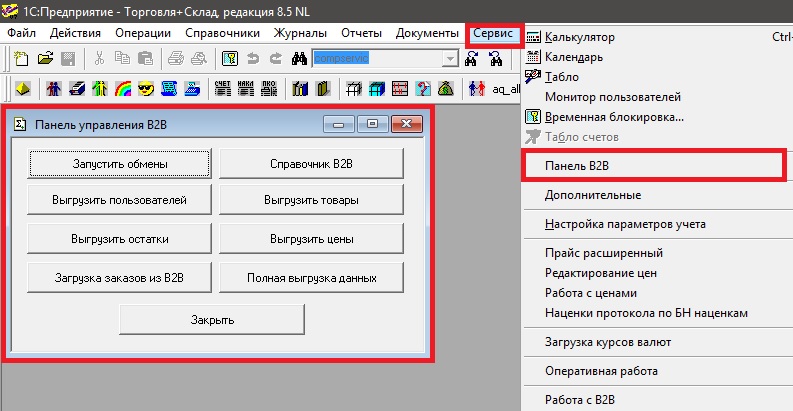Image resolution: width=793 pixels, height=411 pixels.
Task: Click the Redo arrow icon
Action: tap(276, 59)
